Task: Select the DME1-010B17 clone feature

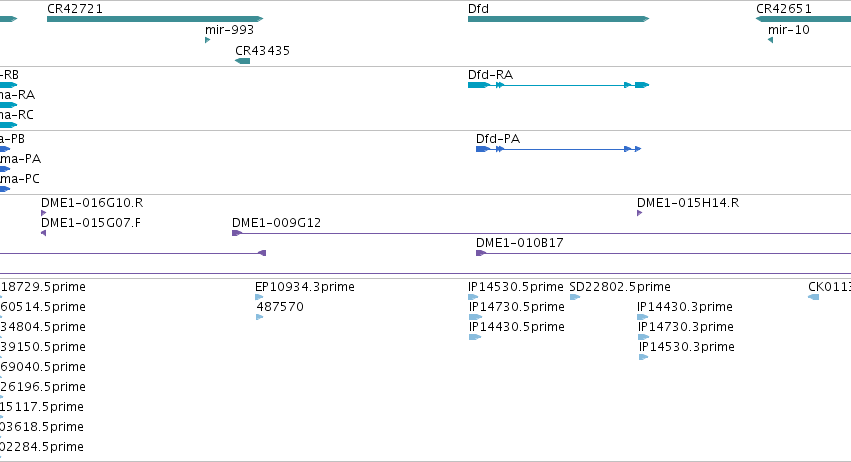Action: (663, 253)
